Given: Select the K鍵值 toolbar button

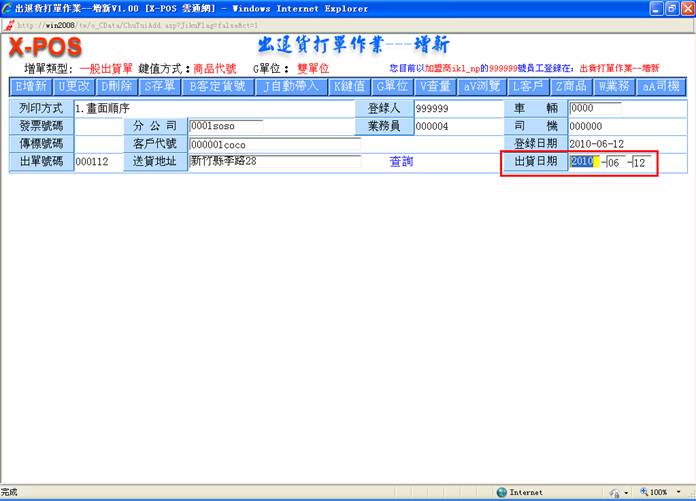Looking at the screenshot, I should pos(349,86).
